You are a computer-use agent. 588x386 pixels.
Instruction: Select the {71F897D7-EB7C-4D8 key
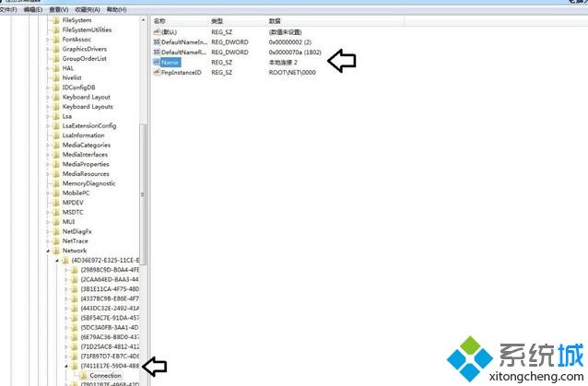point(110,356)
